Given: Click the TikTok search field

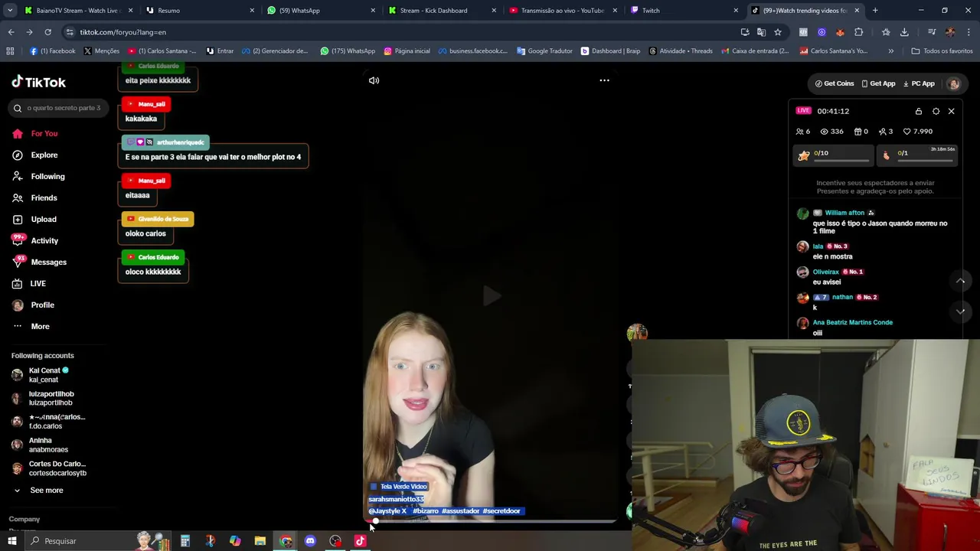Looking at the screenshot, I should click(59, 108).
